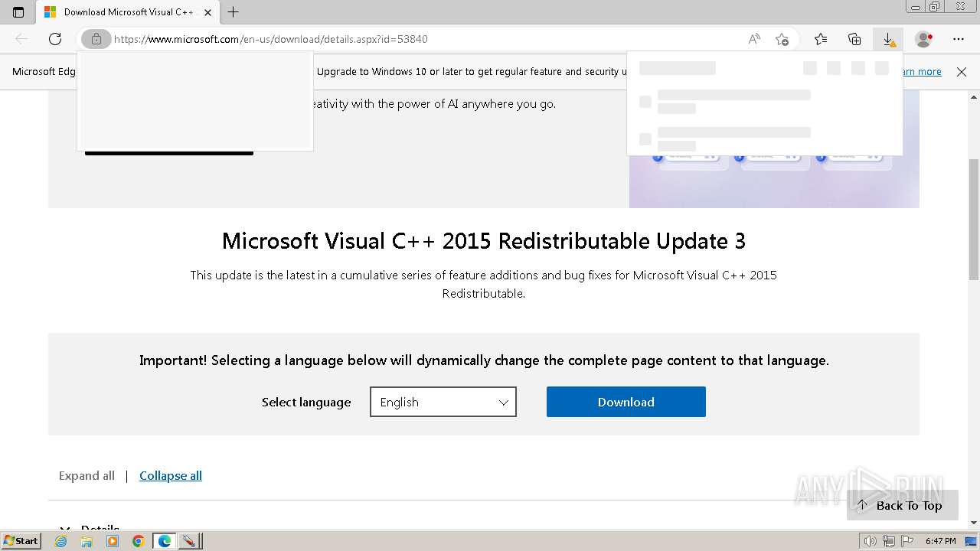Dismiss the Windows upgrade notification bar
980x551 pixels.
pyautogui.click(x=962, y=72)
